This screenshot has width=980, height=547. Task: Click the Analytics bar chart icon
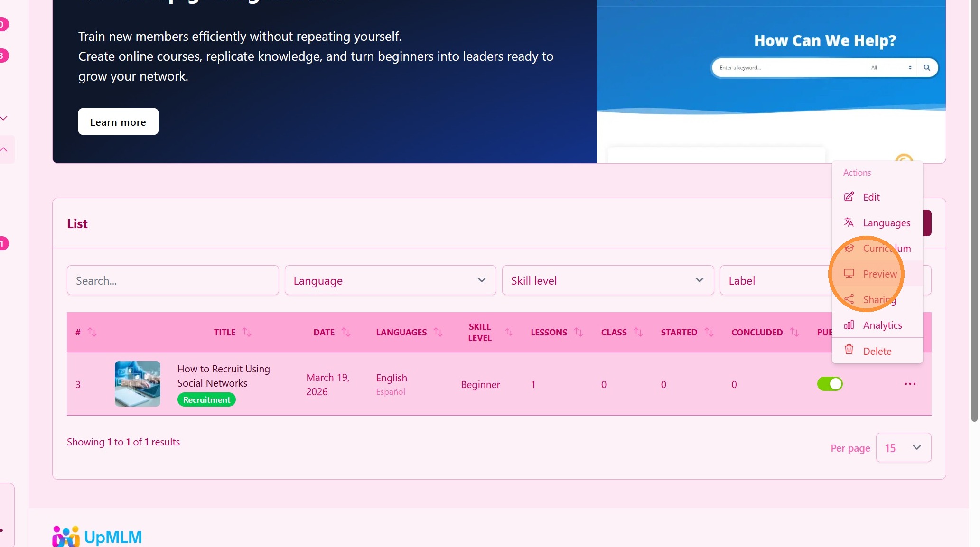pyautogui.click(x=849, y=325)
